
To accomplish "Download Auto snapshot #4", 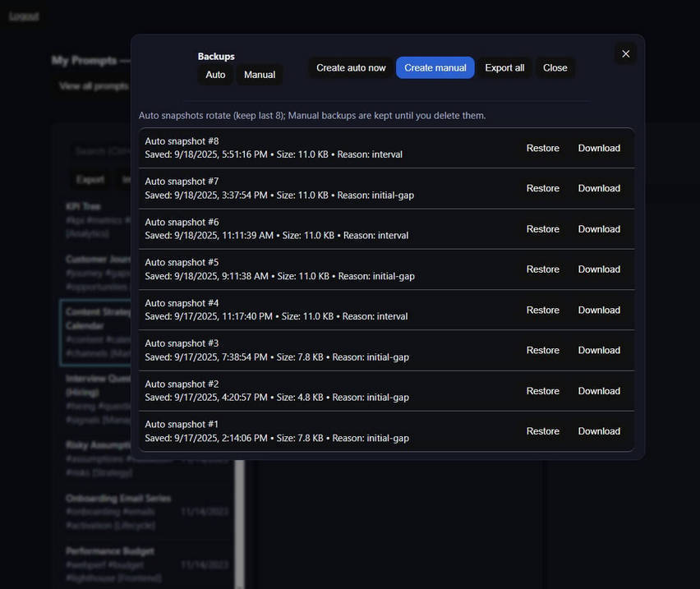I will 599,311.
